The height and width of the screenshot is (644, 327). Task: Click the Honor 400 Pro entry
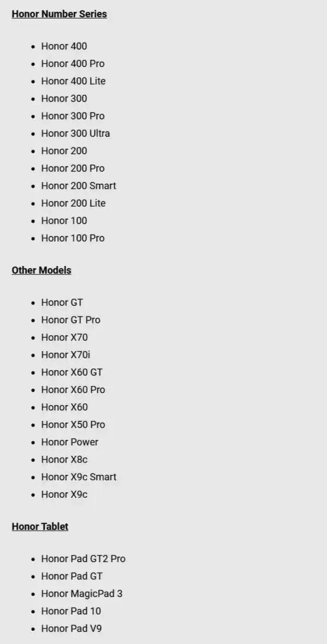tap(73, 64)
